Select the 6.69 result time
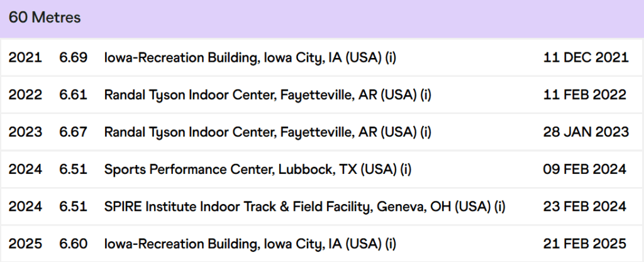This screenshot has height=262, width=644. point(73,58)
